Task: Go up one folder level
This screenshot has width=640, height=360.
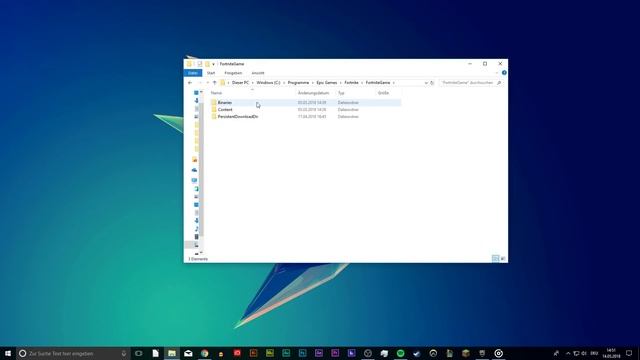Action: tap(214, 83)
